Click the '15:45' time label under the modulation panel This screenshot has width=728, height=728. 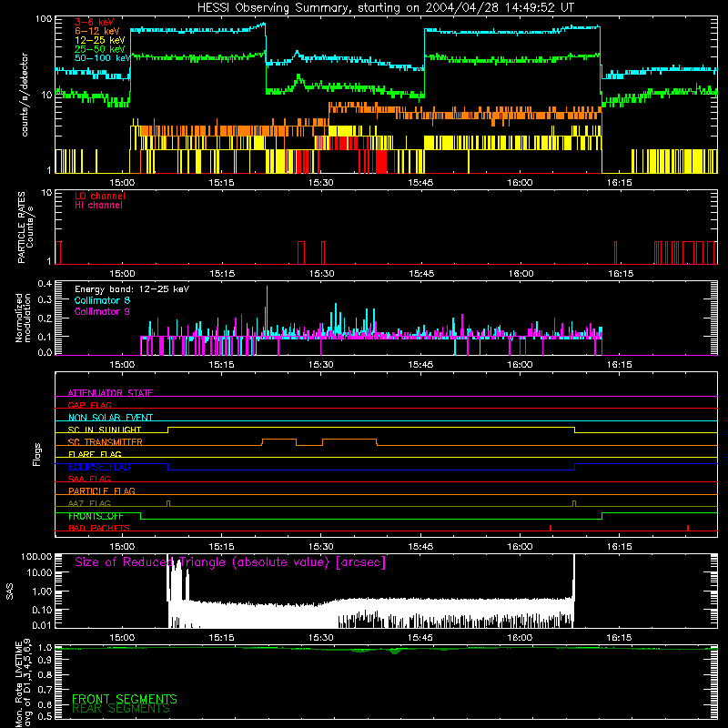[420, 365]
